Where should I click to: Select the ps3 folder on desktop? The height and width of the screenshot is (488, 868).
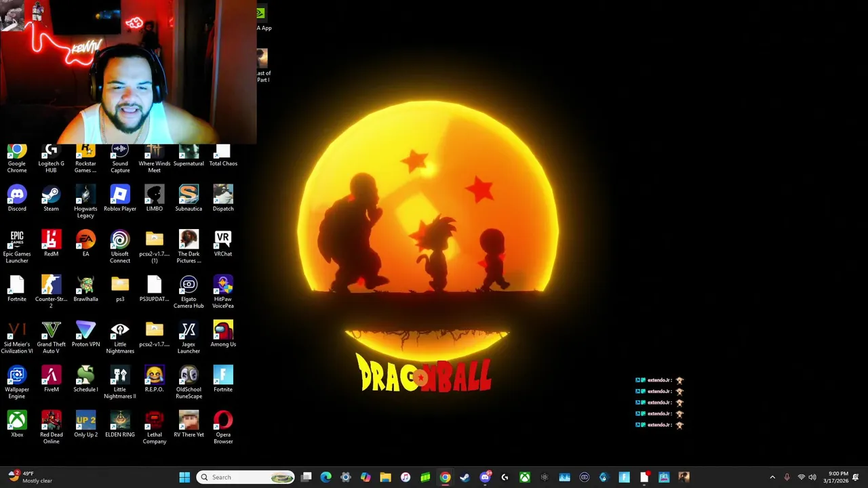tap(120, 289)
